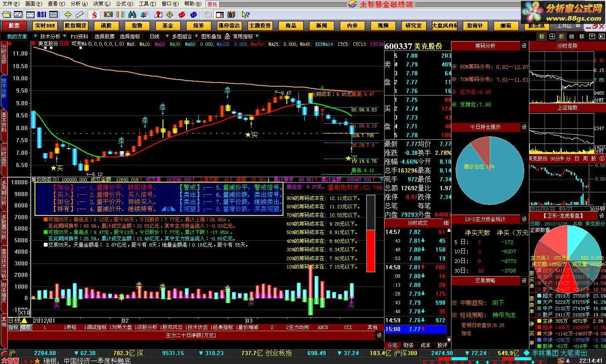The width and height of the screenshot is (606, 364).
Task: Click the blue circular info icon
Action: click(193, 15)
